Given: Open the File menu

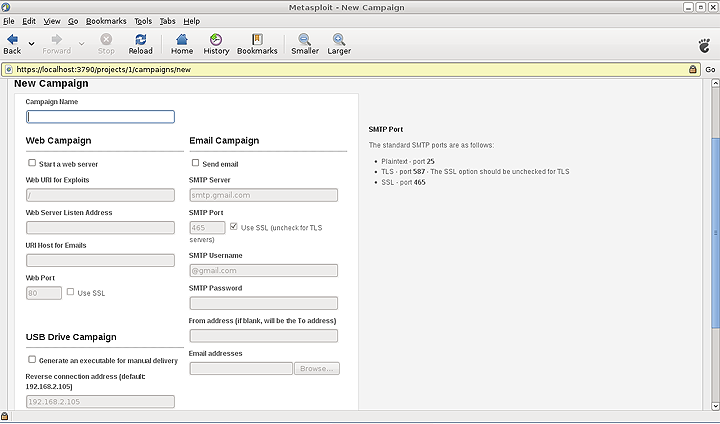Looking at the screenshot, I should pos(9,21).
